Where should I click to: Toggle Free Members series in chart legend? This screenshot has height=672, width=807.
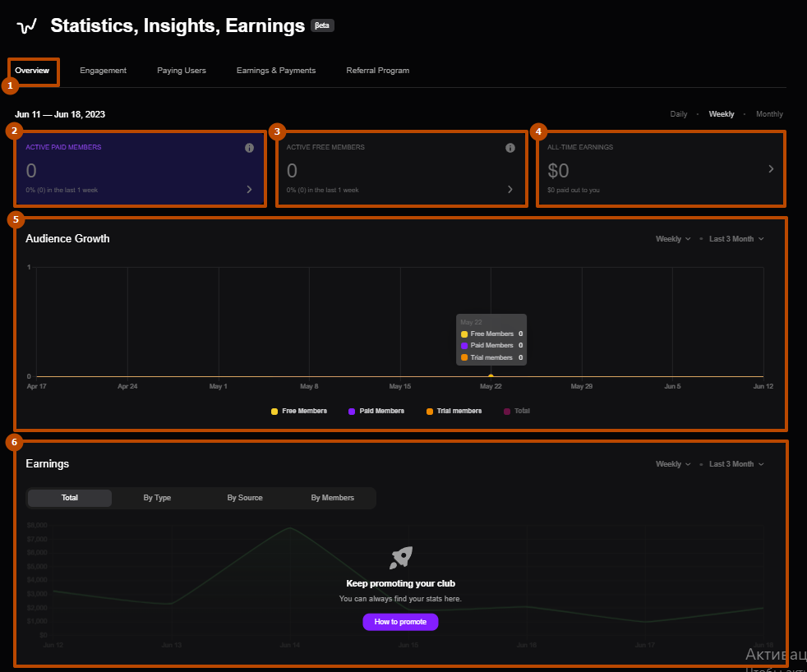[x=299, y=411]
